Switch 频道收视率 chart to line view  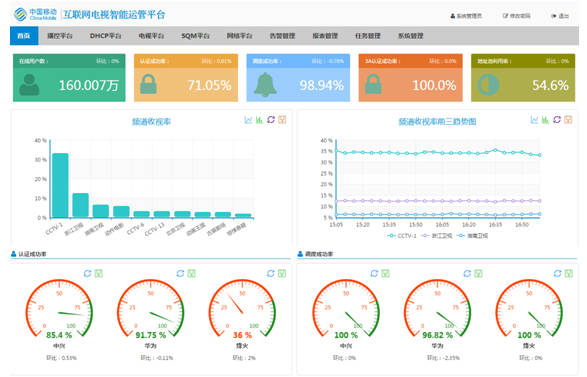click(248, 120)
